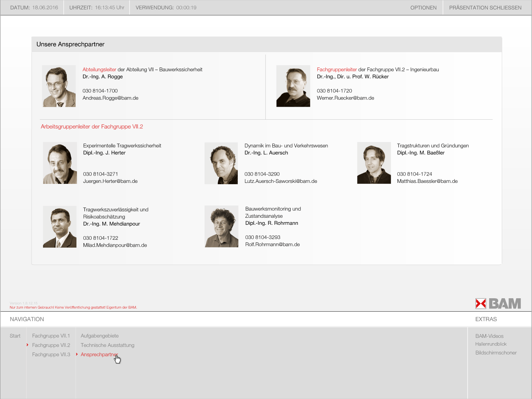Open BAM-Videos under Extras
The image size is (532, 399).
pos(489,336)
